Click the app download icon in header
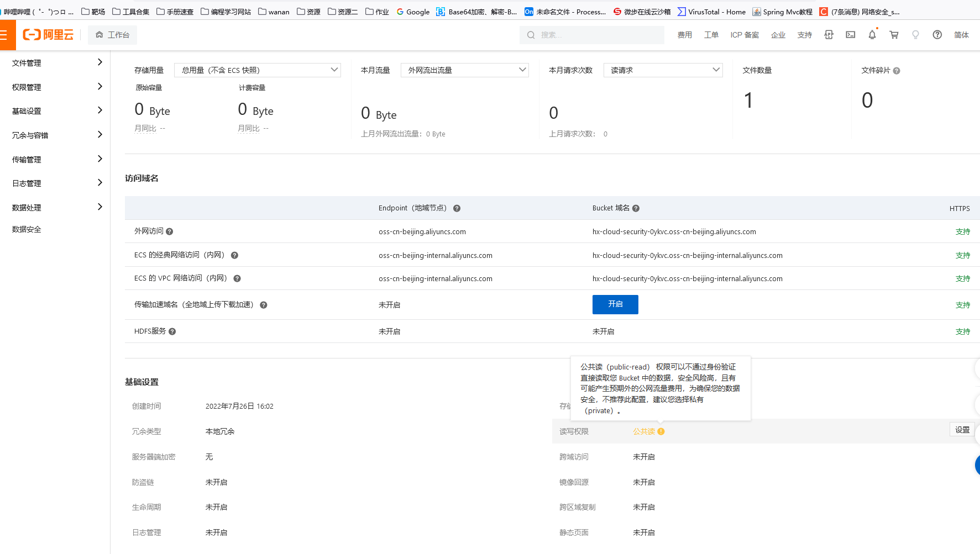The height and width of the screenshot is (554, 980). [x=829, y=35]
